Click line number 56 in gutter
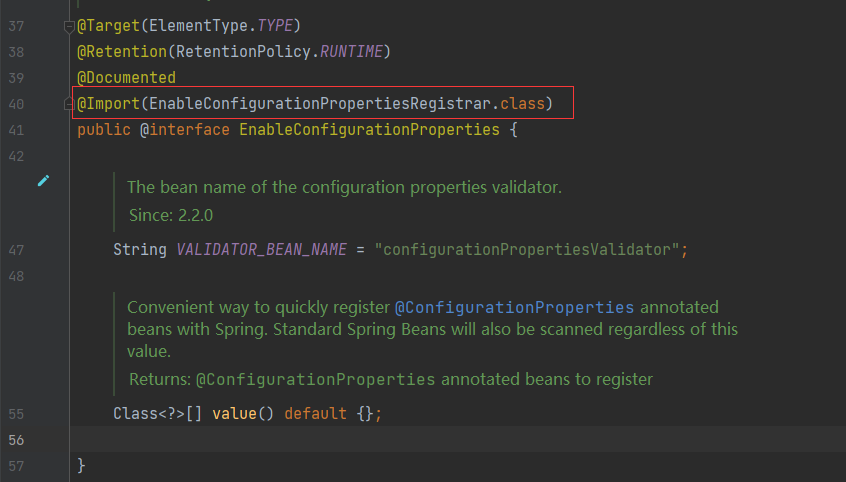Viewport: 846px width, 482px height. tap(16, 440)
